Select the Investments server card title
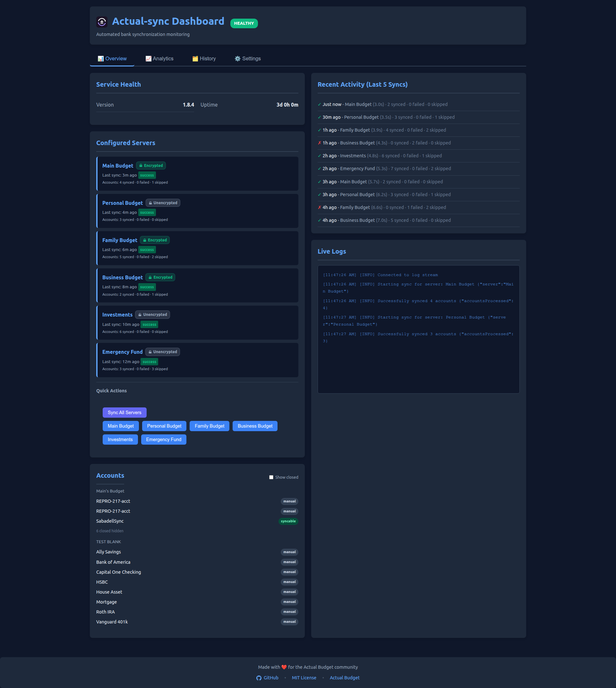 [x=117, y=315]
